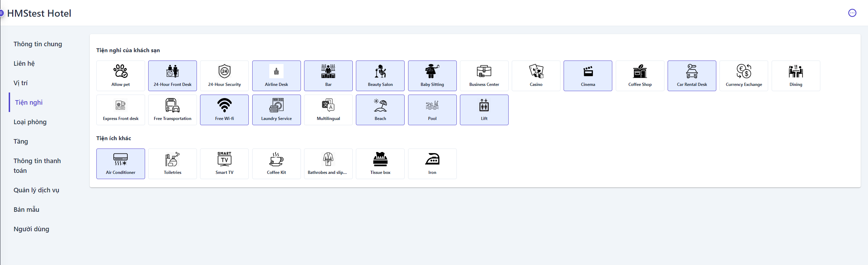Select the Coffee Shop icon

click(640, 71)
